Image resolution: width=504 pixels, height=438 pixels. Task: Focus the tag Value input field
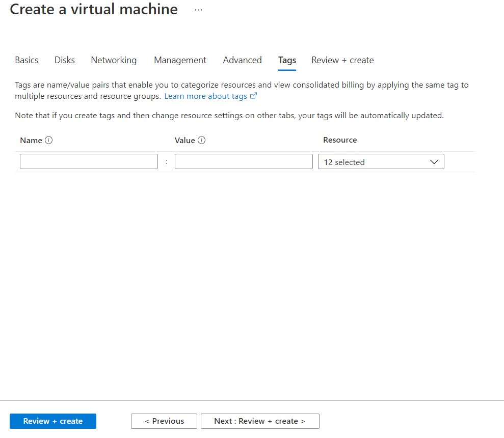pyautogui.click(x=244, y=162)
